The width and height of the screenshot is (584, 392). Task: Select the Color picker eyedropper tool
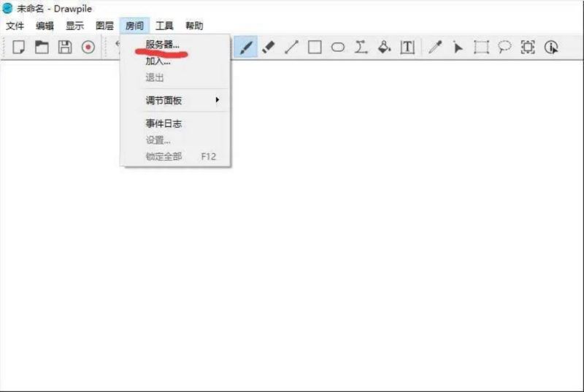[435, 47]
